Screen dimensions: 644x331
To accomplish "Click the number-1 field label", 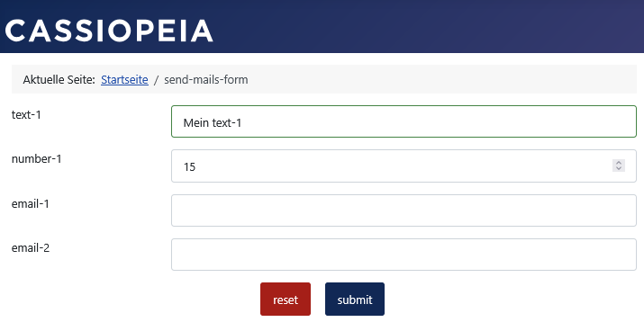I will pyautogui.click(x=37, y=158).
